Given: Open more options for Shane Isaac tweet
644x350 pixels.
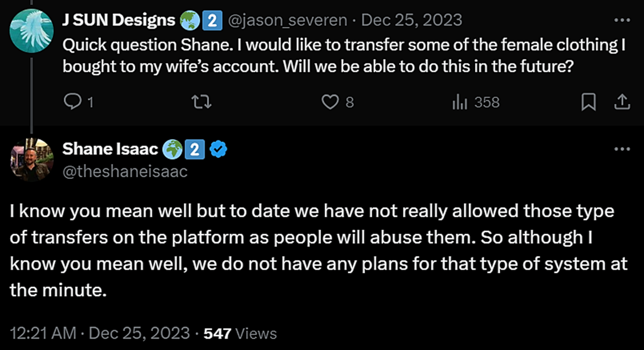Looking at the screenshot, I should pos(622,149).
